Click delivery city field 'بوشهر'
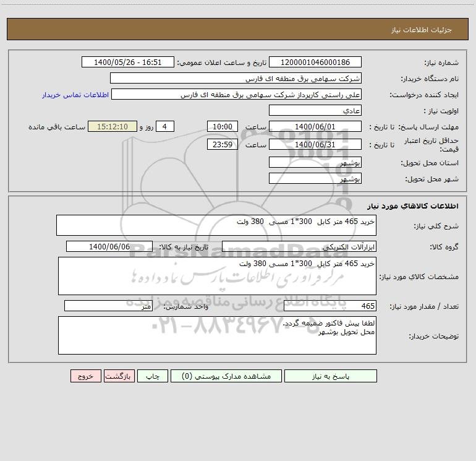 coord(315,178)
